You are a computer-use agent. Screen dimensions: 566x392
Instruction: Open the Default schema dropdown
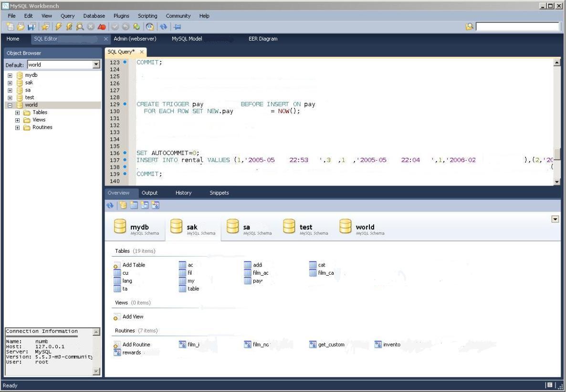96,65
